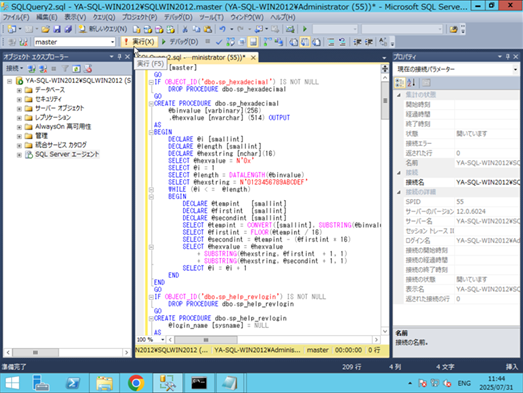Click the Open File folder icon
Viewport: 523px width, 393px height.
pyautogui.click(x=46, y=29)
